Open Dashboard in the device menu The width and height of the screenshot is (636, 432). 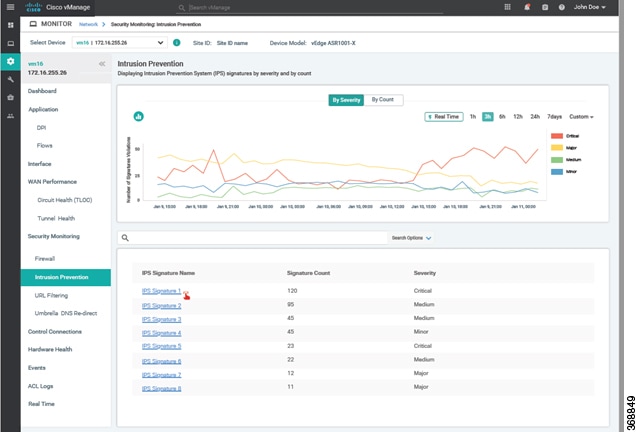coord(42,91)
